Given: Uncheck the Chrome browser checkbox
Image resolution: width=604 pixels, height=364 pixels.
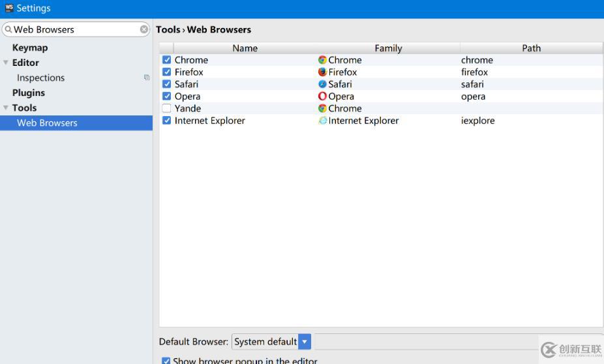Looking at the screenshot, I should 166,60.
